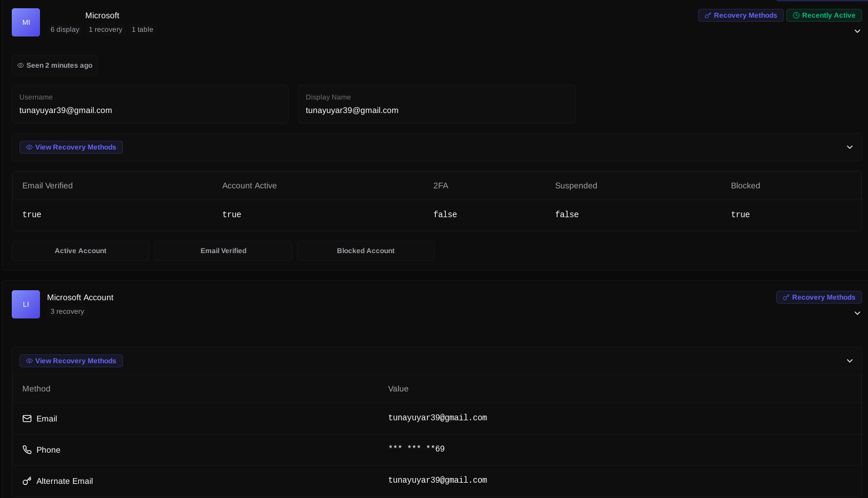This screenshot has width=868, height=498.
Task: Click the Value column header
Action: 398,389
